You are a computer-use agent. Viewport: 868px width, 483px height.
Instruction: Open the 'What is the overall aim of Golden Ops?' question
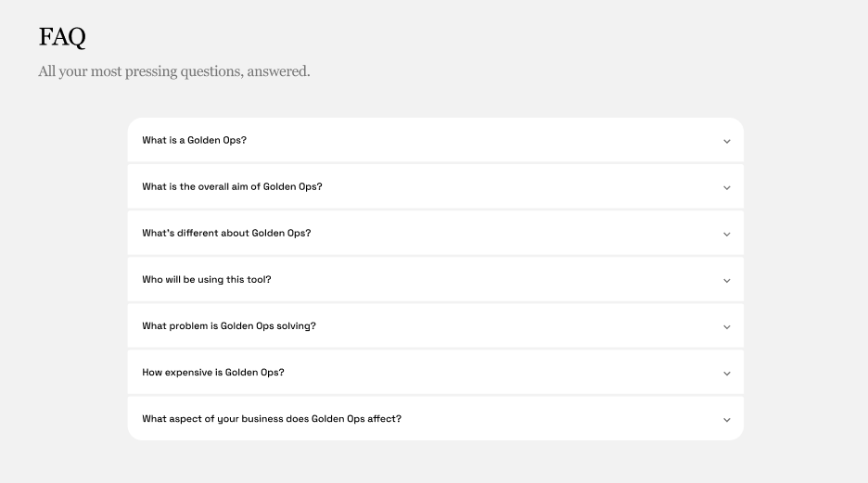coord(232,187)
